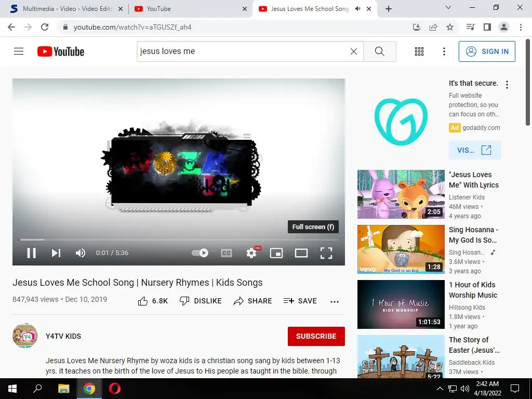The width and height of the screenshot is (532, 399).
Task: Open YouTube hamburger guide menu
Action: (19, 51)
